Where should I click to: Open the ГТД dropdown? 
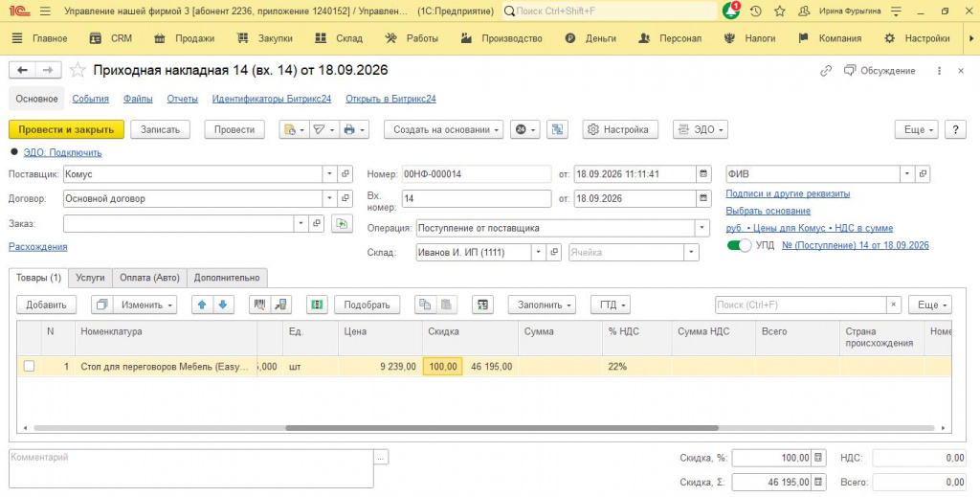click(x=611, y=305)
